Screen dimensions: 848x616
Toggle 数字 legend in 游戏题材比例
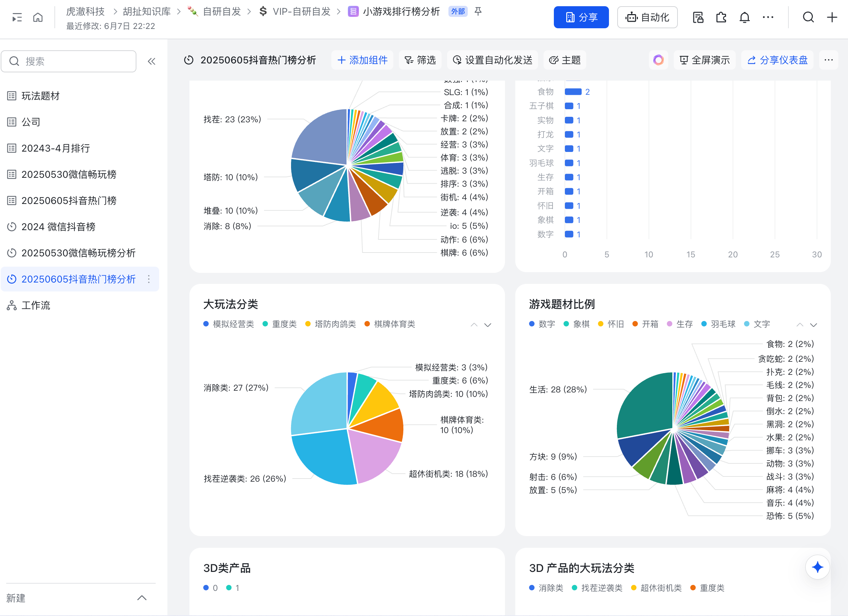pos(542,324)
